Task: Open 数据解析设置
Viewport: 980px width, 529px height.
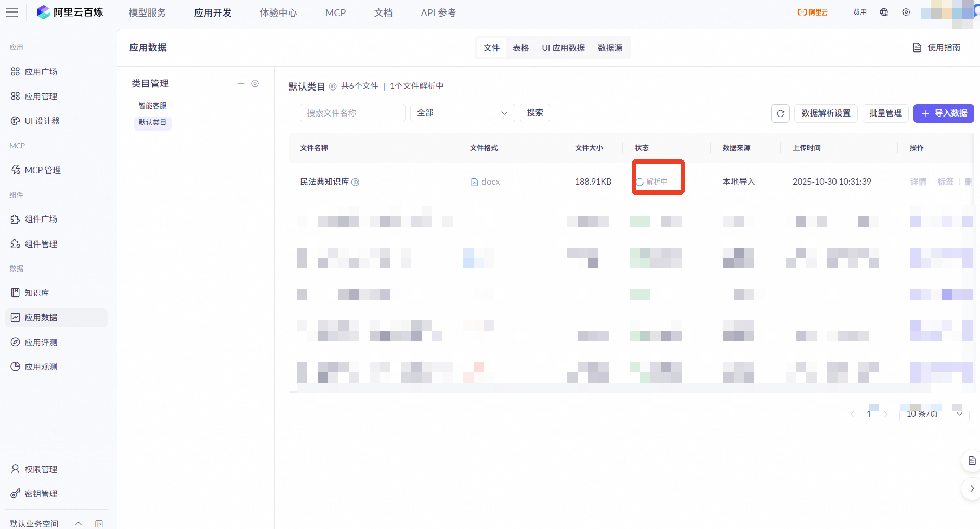Action: 826,113
